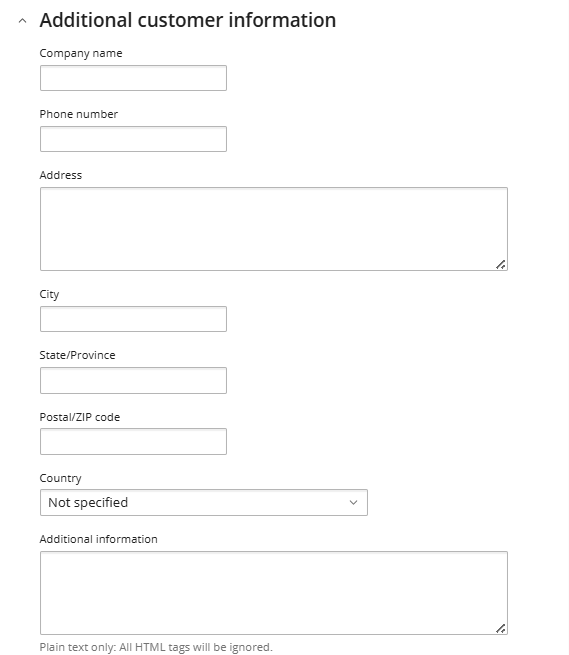Click into the Phone number field
The image size is (569, 655).
(133, 139)
